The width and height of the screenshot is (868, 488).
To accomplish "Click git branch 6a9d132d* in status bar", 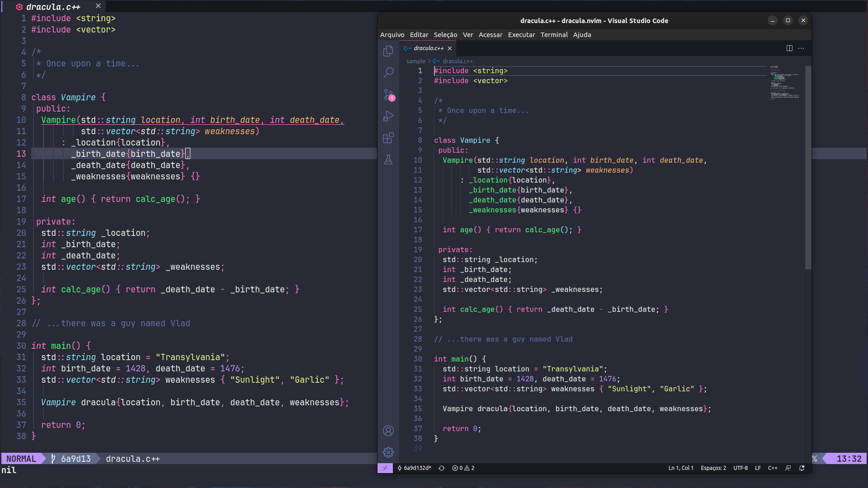I will [x=414, y=468].
